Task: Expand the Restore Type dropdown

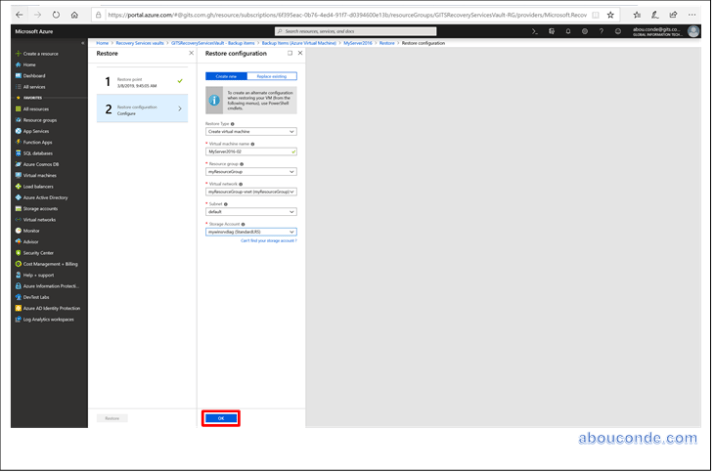Action: tap(250, 131)
